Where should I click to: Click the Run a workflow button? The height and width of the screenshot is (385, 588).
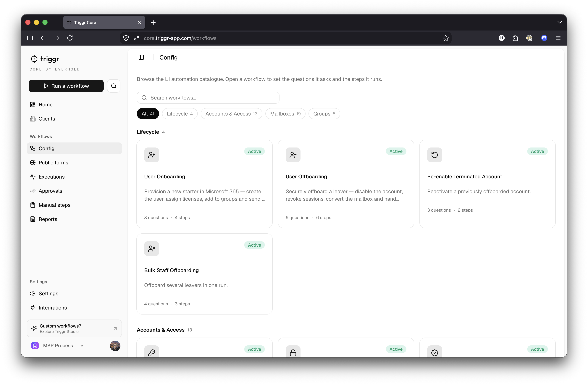(66, 86)
